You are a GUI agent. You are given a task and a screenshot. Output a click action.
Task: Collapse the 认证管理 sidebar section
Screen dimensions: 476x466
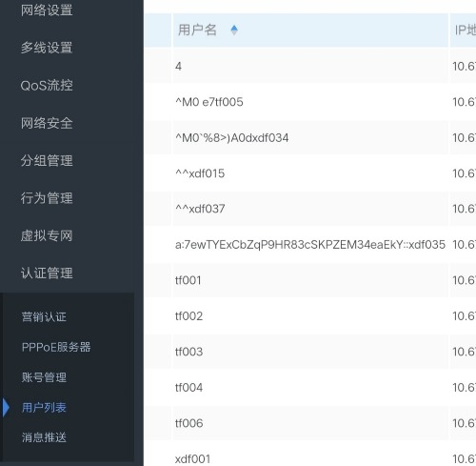pos(47,274)
